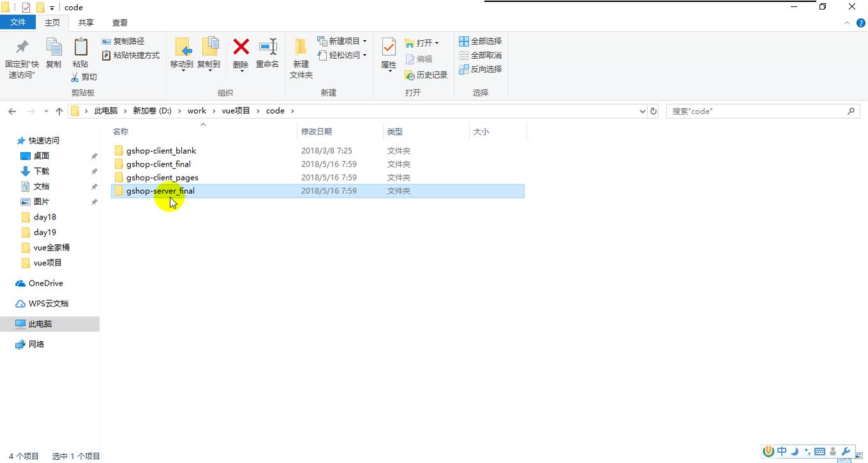The image size is (868, 463).
Task: Create New folder (新建文件夹)
Action: [301, 58]
